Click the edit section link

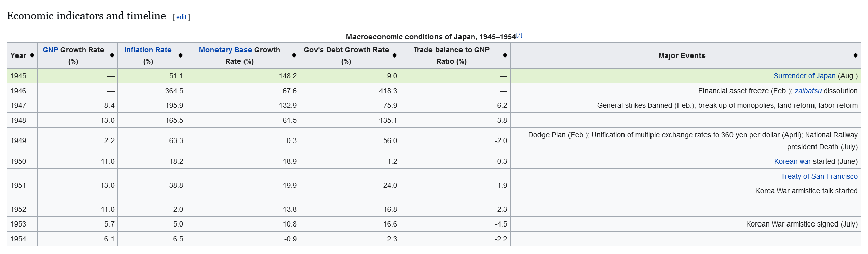(181, 17)
